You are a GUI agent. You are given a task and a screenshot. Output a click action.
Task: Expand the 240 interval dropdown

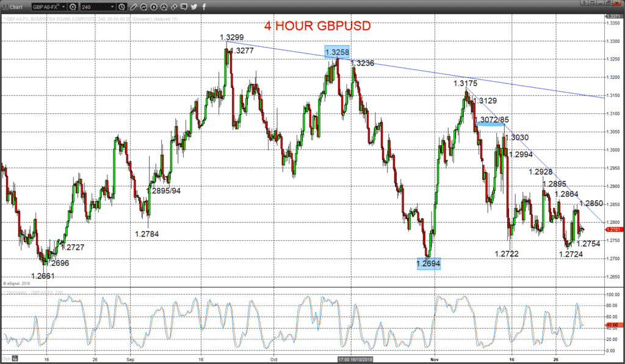[112, 7]
